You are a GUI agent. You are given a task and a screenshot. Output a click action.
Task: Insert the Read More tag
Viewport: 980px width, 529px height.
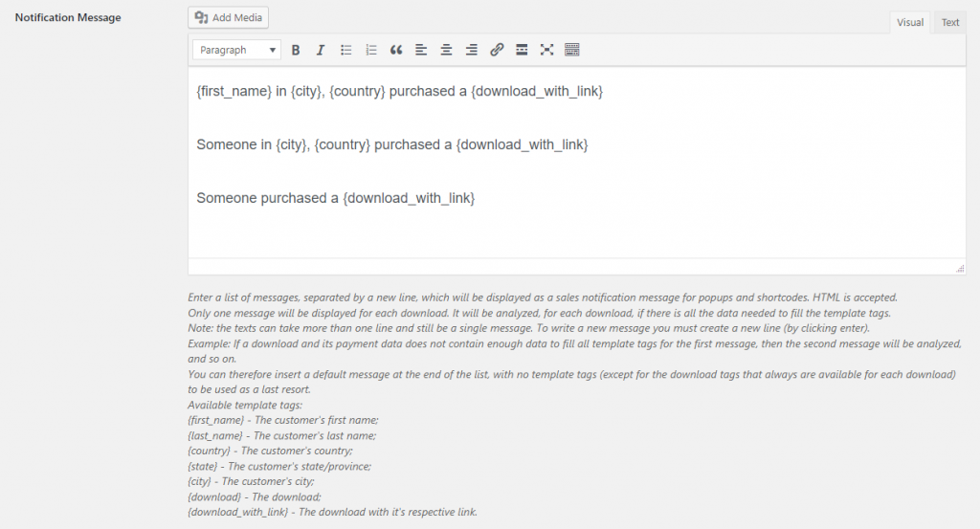(522, 50)
